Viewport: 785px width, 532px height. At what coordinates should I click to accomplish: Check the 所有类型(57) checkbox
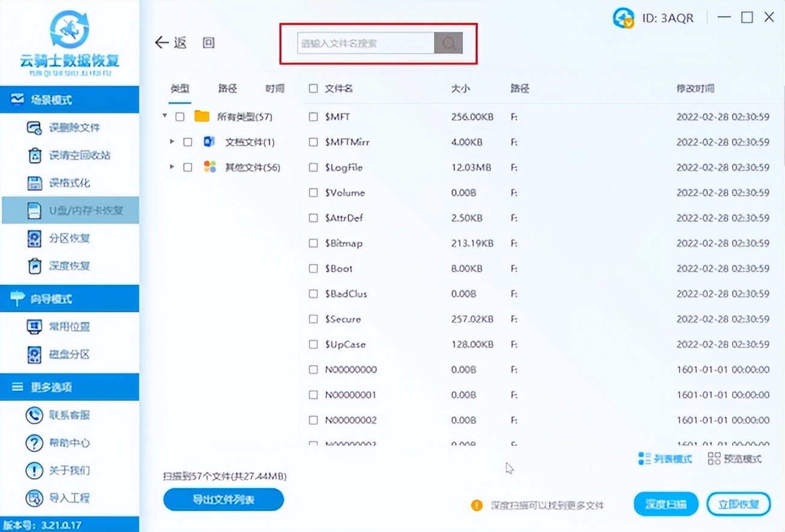point(179,117)
